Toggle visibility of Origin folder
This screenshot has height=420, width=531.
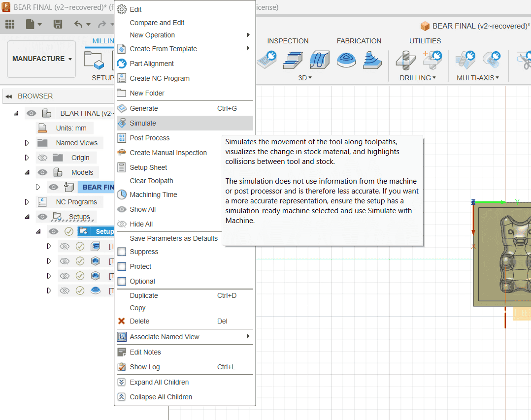(x=42, y=158)
